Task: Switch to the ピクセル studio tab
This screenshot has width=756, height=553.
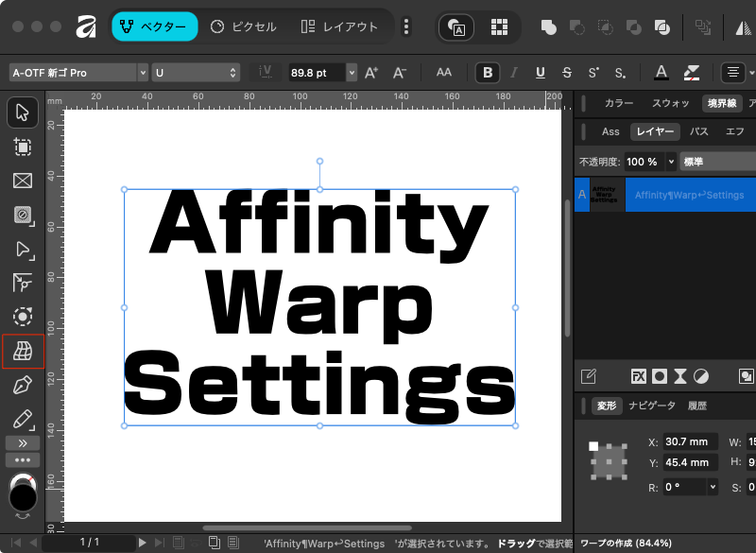Action: (x=245, y=26)
